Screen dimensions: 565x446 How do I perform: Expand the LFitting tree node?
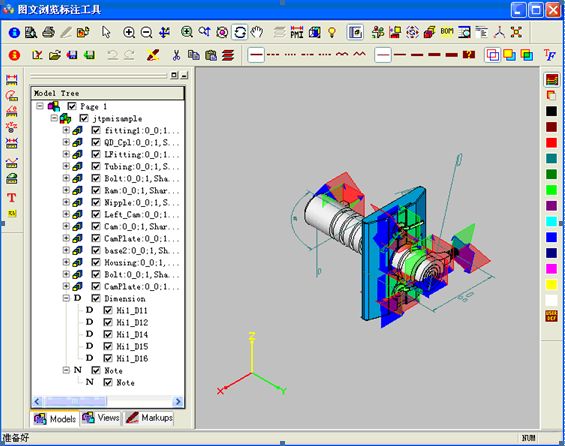[66, 154]
